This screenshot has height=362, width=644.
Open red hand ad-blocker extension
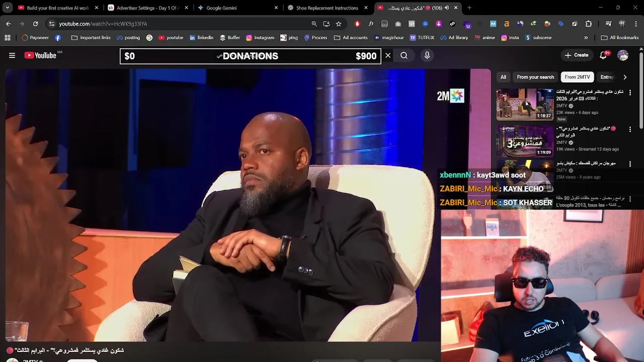coord(357,24)
